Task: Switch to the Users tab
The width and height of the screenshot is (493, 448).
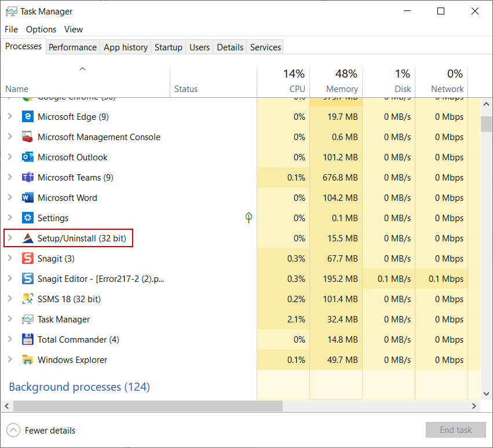Action: click(x=199, y=47)
